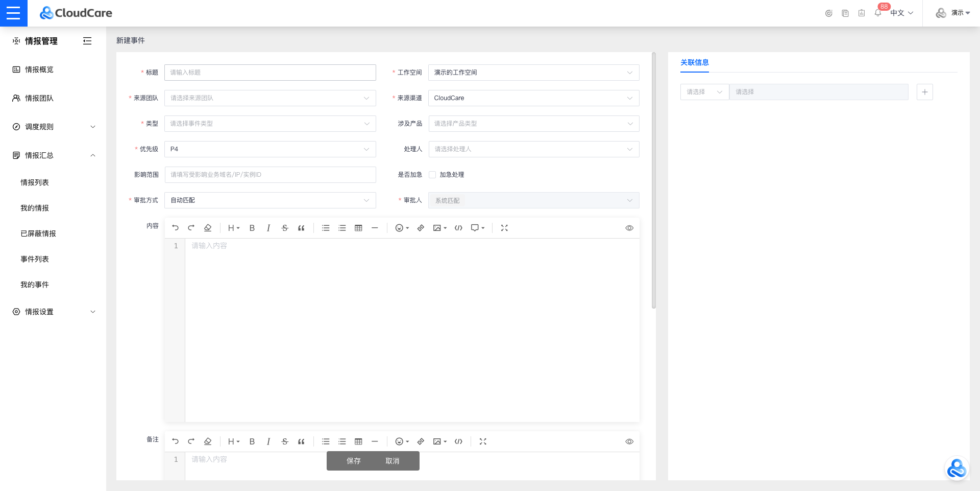Click undo icon in 备注 editor toolbar
This screenshot has height=491, width=980.
pyautogui.click(x=175, y=441)
